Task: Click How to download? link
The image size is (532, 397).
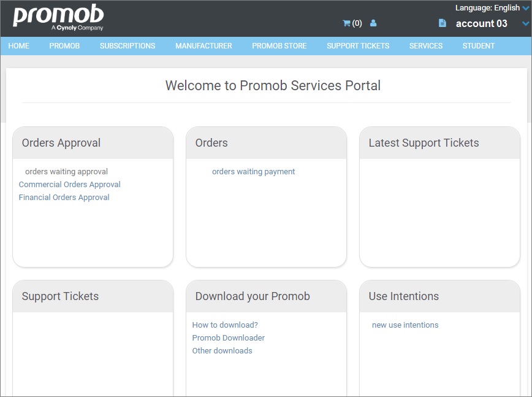Action: pyautogui.click(x=225, y=325)
